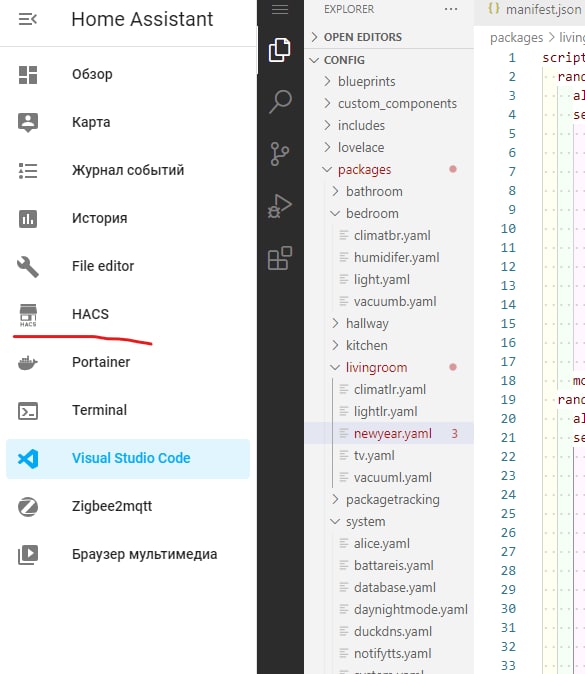Viewport: 585px width, 674px height.
Task: Expand the OPEN EDITORS section
Action: (314, 37)
